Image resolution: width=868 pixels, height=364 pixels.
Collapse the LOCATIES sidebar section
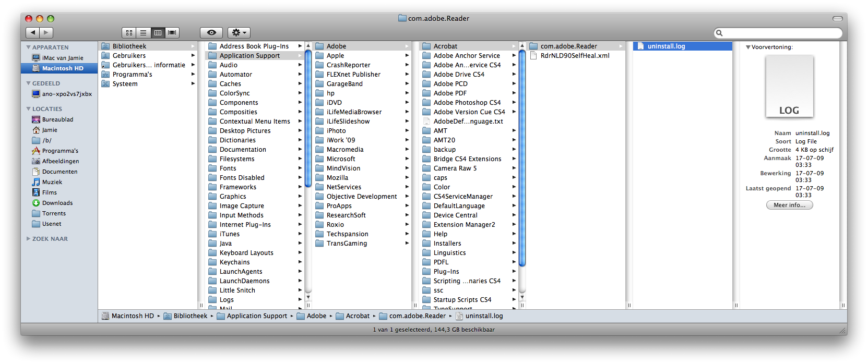tap(28, 109)
